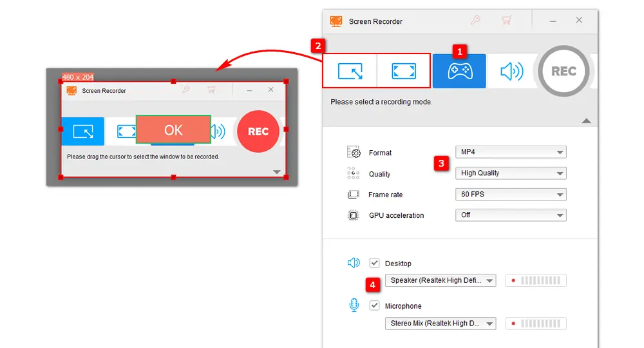
Task: Click the 'Desktop' label text
Action: [x=398, y=264]
